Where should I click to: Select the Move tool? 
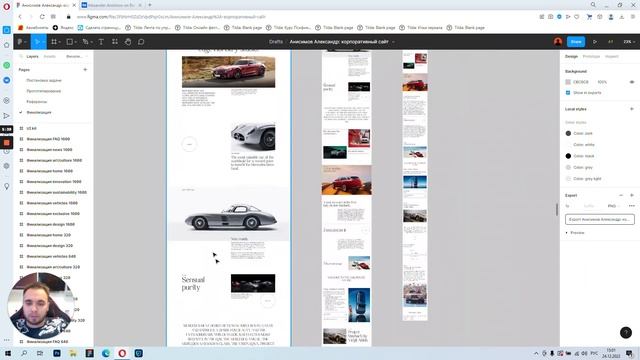(38, 42)
